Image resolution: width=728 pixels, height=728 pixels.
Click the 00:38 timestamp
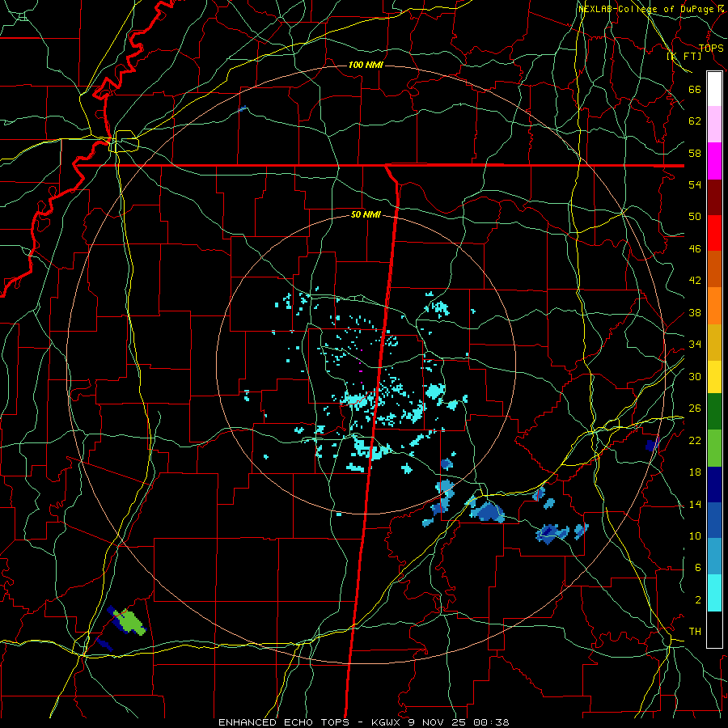pyautogui.click(x=491, y=722)
